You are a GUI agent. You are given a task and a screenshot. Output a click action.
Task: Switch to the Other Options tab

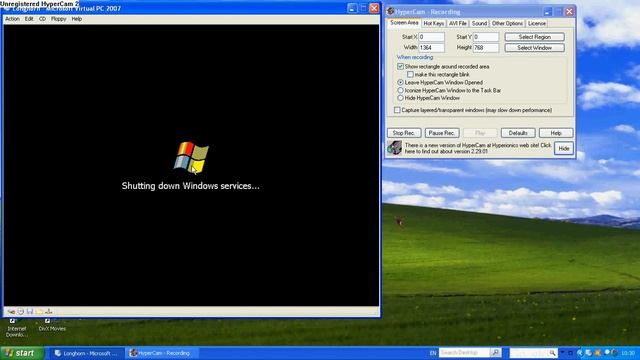[507, 23]
